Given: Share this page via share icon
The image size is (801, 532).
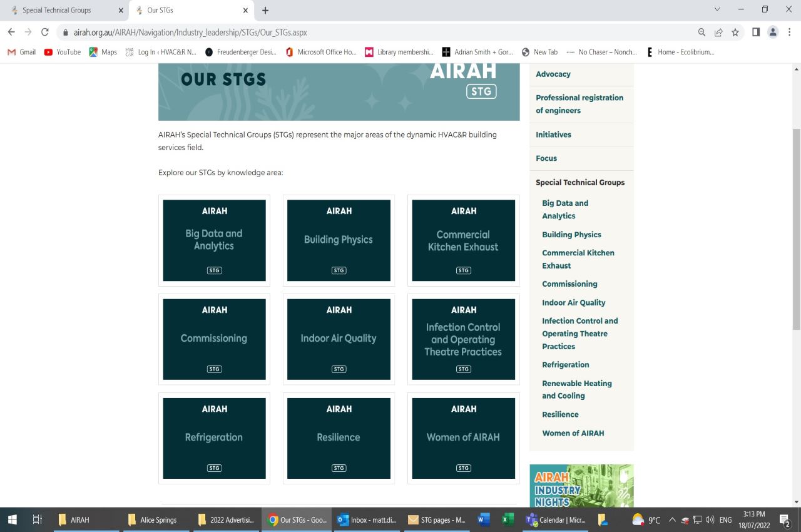Looking at the screenshot, I should tap(718, 32).
